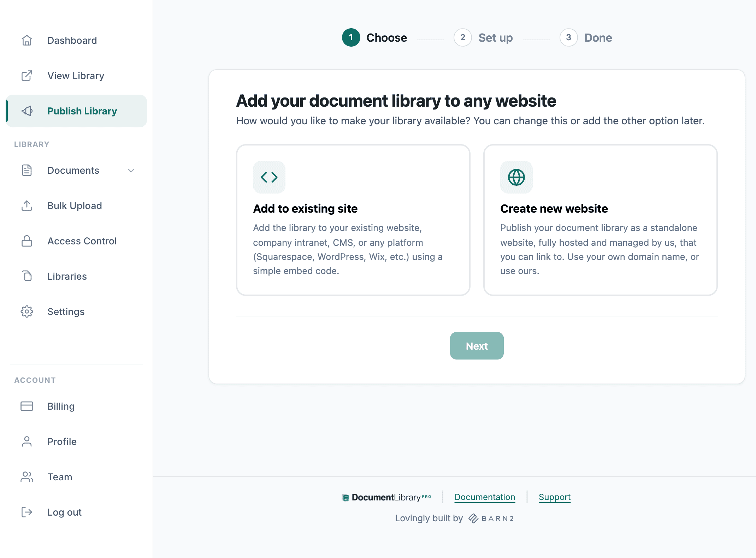Click the Team people icon
The image size is (756, 558).
pos(27,477)
